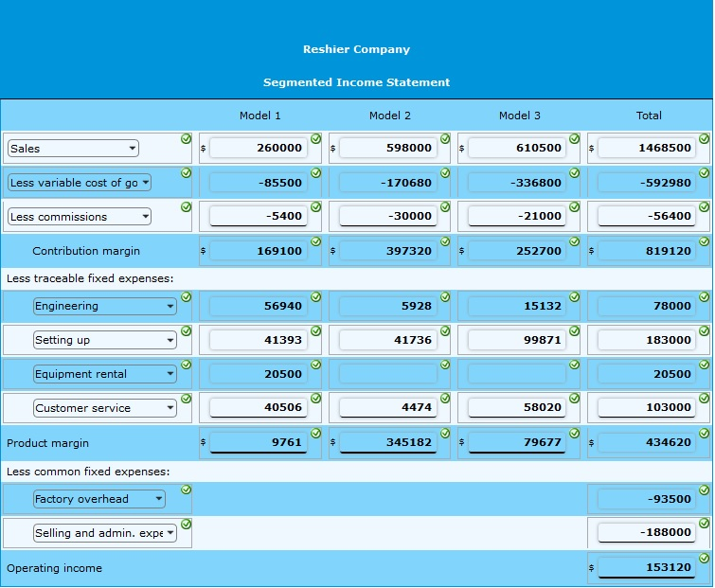Select Model 2 Customer service field 4474

(x=388, y=407)
